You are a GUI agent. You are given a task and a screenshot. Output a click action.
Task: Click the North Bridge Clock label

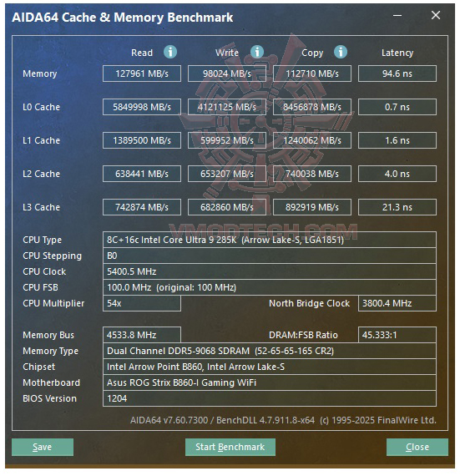309,303
